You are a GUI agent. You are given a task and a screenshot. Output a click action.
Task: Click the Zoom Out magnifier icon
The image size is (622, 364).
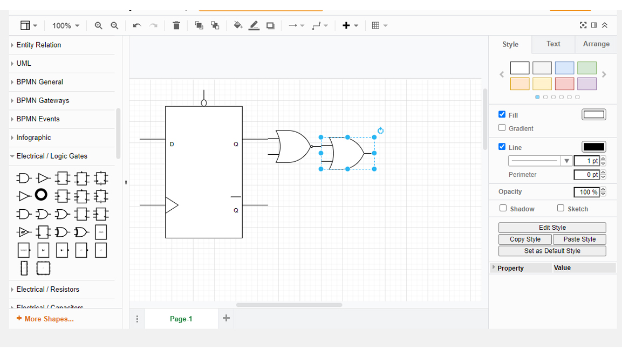pyautogui.click(x=114, y=25)
